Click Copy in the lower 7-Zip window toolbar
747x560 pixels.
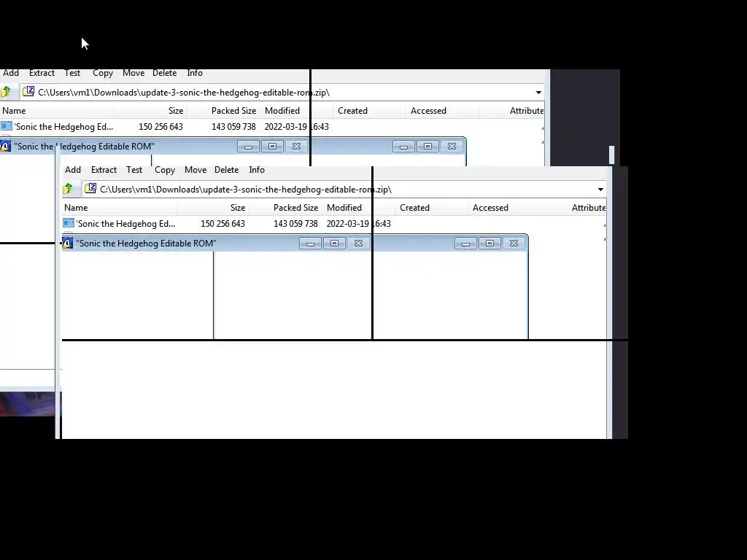click(165, 169)
